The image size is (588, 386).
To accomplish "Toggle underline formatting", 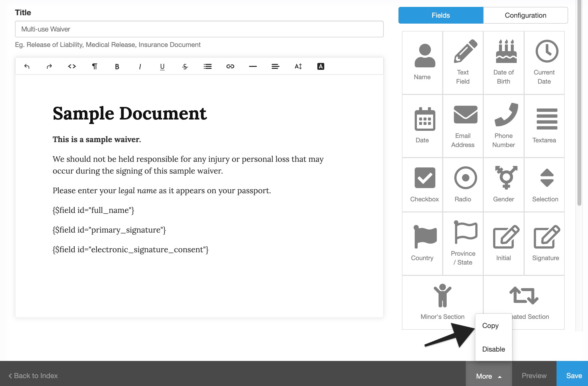I will pyautogui.click(x=162, y=66).
